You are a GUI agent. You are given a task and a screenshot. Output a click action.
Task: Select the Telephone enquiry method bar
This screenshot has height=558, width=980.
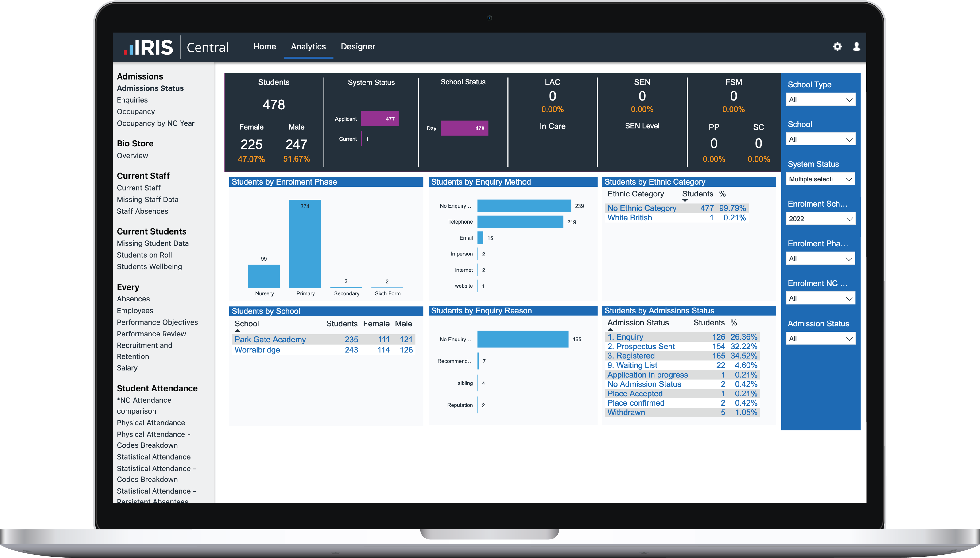[520, 222]
